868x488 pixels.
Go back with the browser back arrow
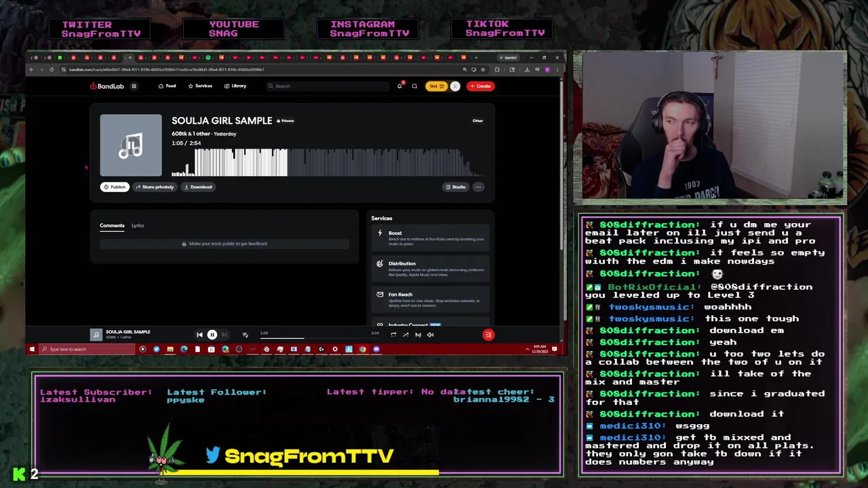pos(31,69)
